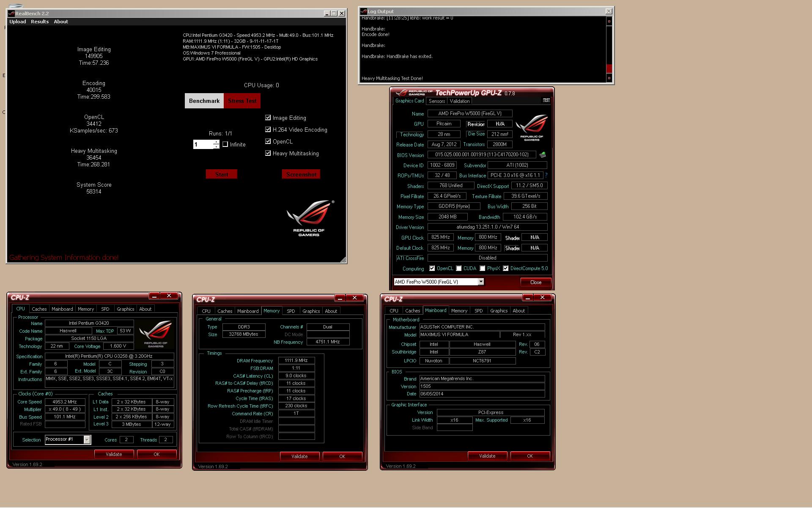Open the About tab in the CPU-Z Memory window
The image size is (812, 508).
pos(331,311)
